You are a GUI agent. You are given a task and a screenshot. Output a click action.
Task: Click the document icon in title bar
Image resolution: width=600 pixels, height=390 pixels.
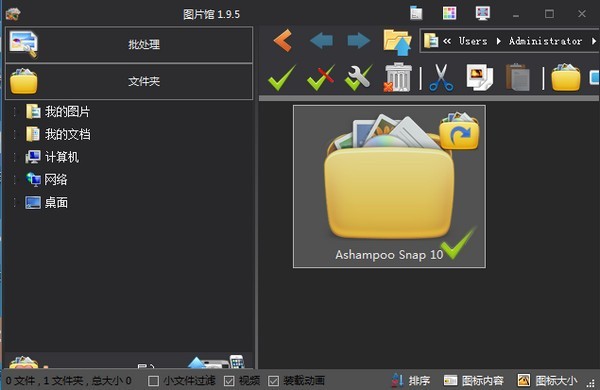point(416,13)
